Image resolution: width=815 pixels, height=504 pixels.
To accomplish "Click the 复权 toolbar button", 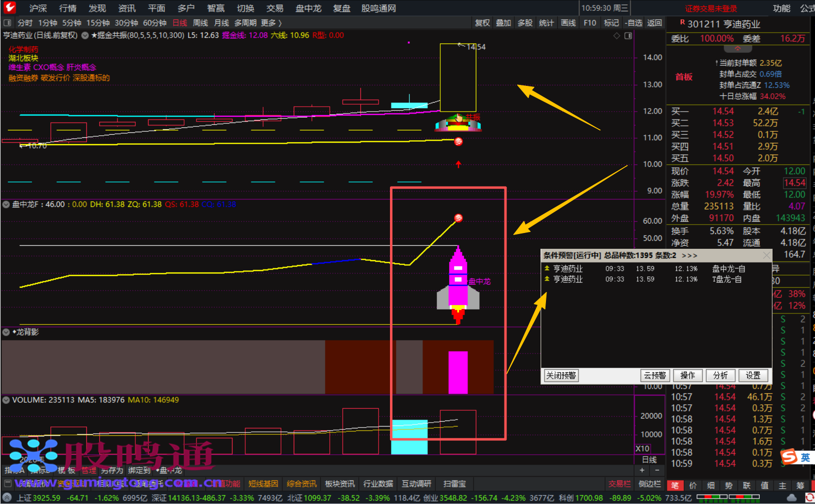I will tap(482, 23).
